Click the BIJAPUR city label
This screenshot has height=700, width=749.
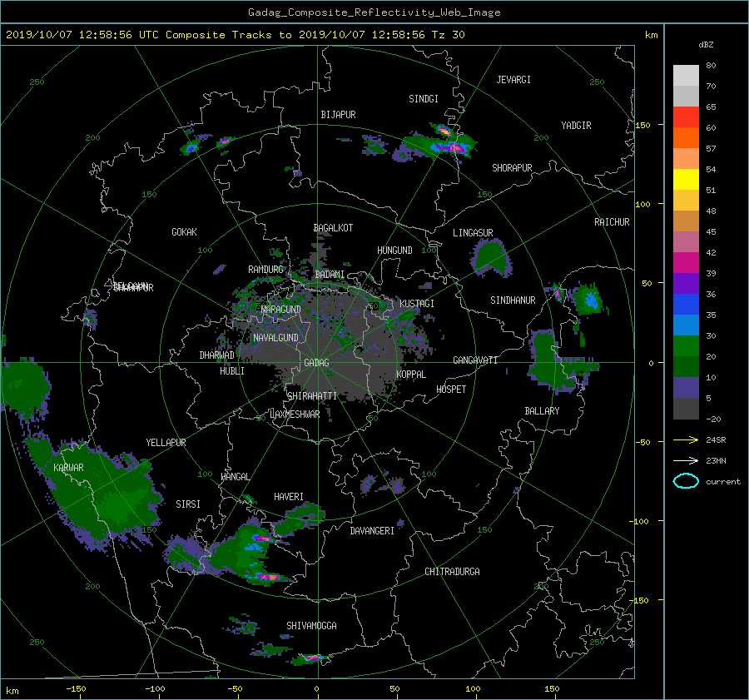[338, 115]
